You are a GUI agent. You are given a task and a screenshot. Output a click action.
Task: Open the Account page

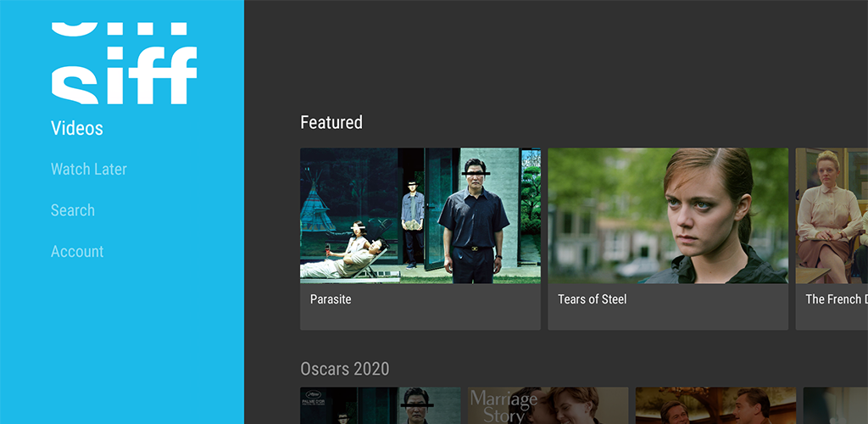[x=77, y=251]
